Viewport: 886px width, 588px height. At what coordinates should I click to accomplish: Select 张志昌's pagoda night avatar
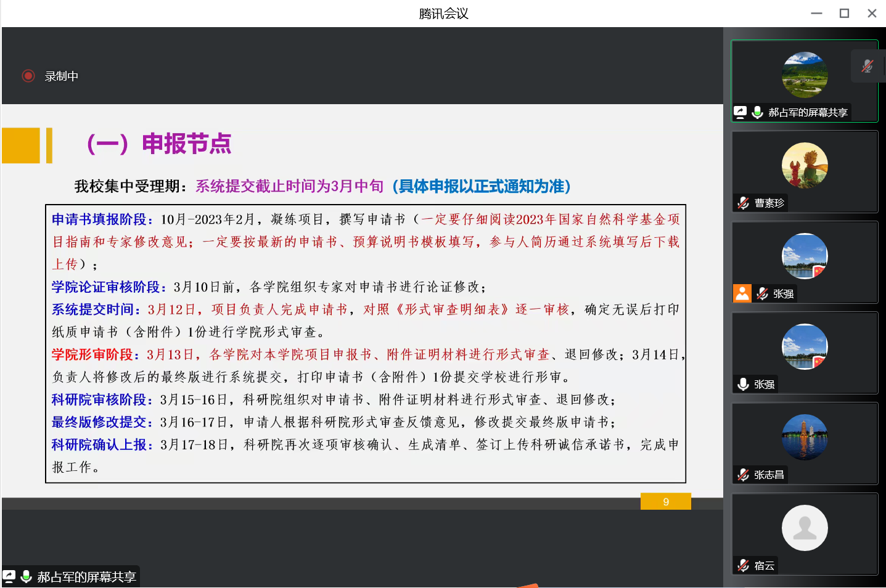tap(804, 437)
